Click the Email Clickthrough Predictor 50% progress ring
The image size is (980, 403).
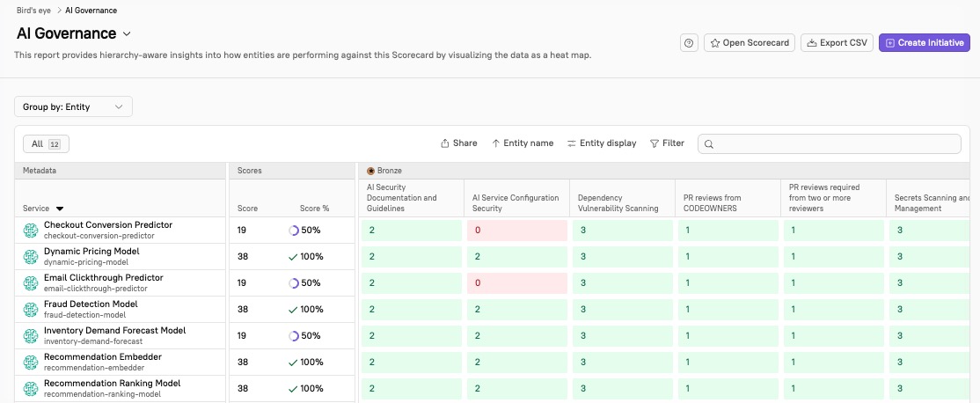(x=293, y=283)
